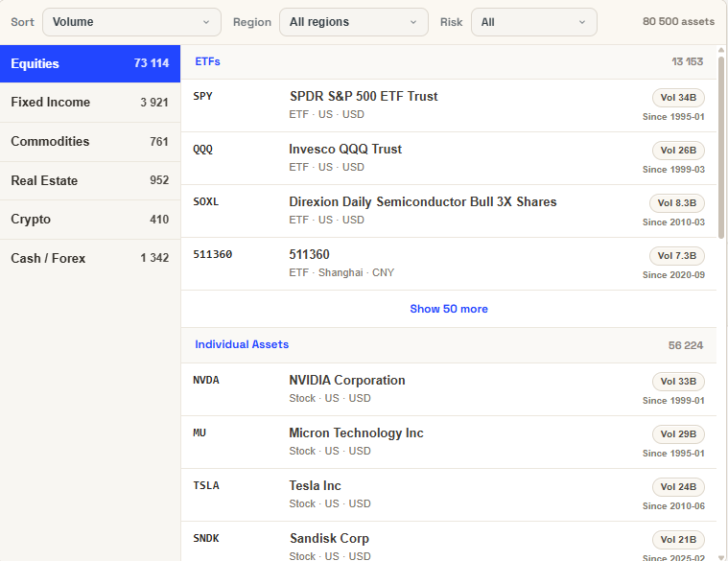This screenshot has height=561, width=728.
Task: Click the TSLA ticker symbol
Action: (205, 485)
